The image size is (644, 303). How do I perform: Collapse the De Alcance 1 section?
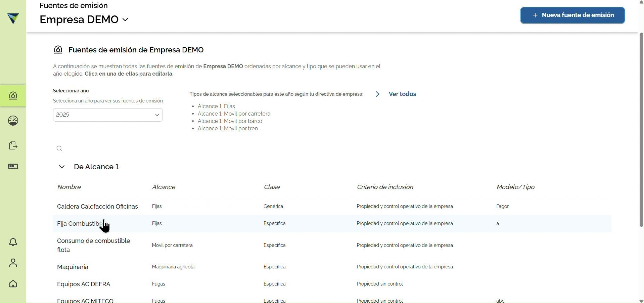pos(62,167)
